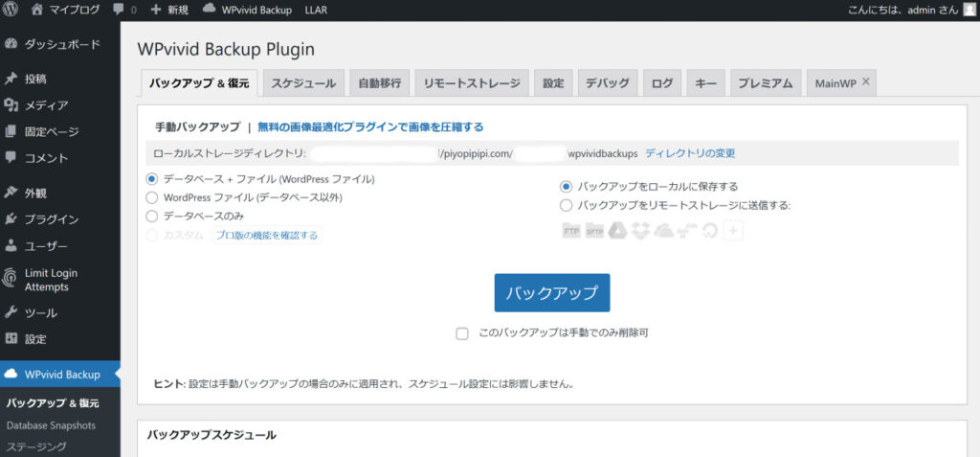Click the home icon beside マイブログ

click(37, 10)
